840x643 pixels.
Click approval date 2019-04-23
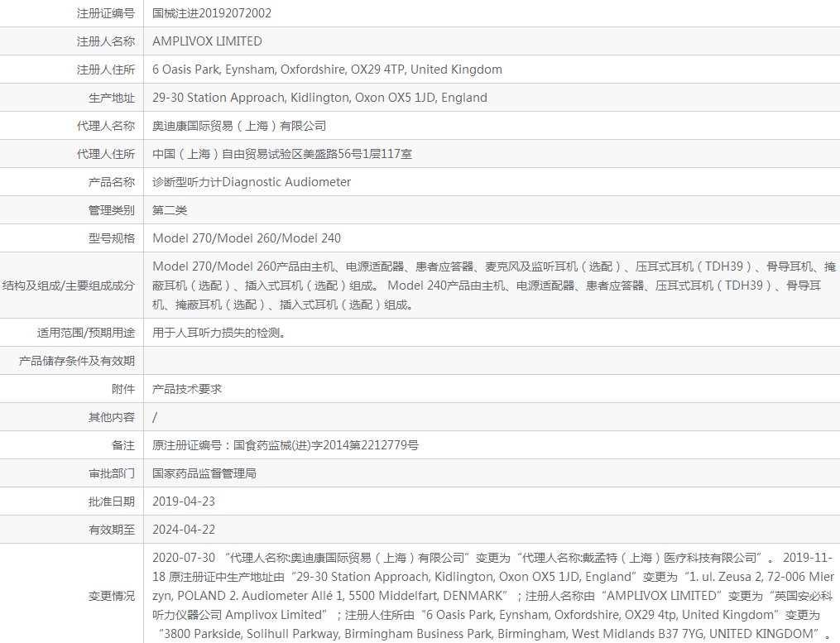pos(183,501)
